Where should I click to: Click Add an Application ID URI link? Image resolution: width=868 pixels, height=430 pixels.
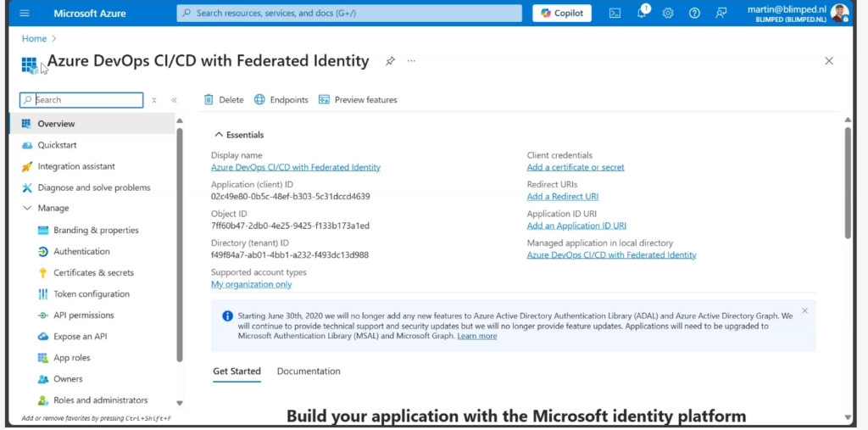pos(576,226)
